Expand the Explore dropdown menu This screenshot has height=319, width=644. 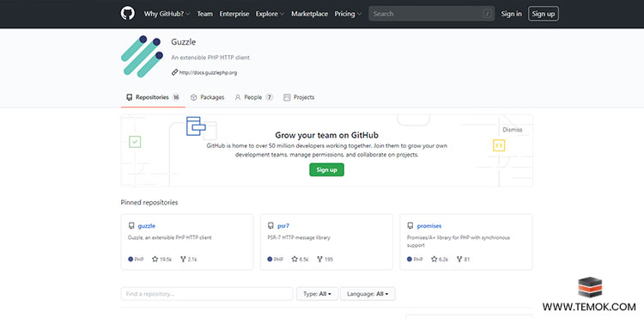pos(270,14)
